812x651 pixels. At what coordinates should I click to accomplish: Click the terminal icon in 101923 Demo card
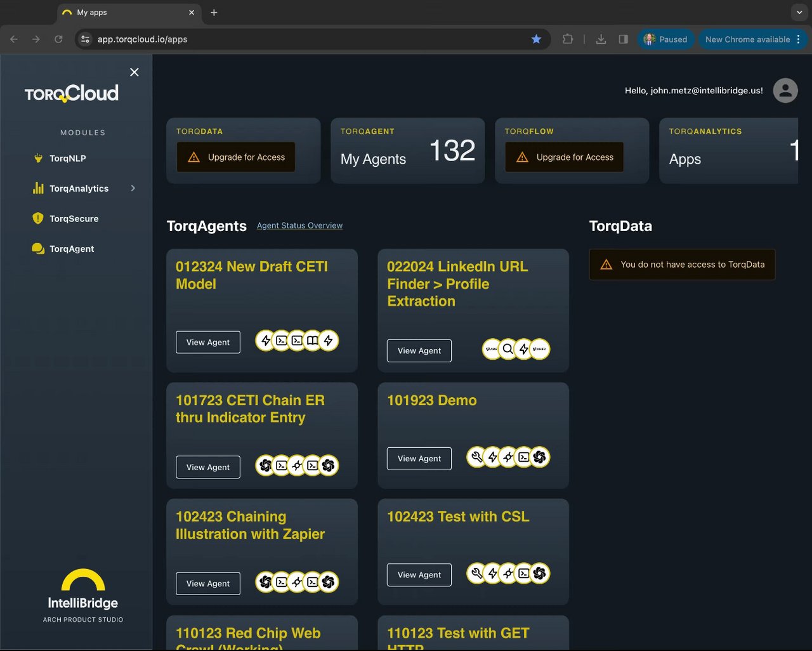coord(524,457)
